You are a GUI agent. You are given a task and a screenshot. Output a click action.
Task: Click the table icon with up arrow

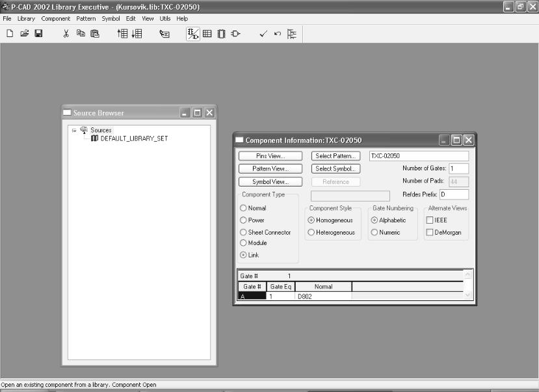(122, 33)
